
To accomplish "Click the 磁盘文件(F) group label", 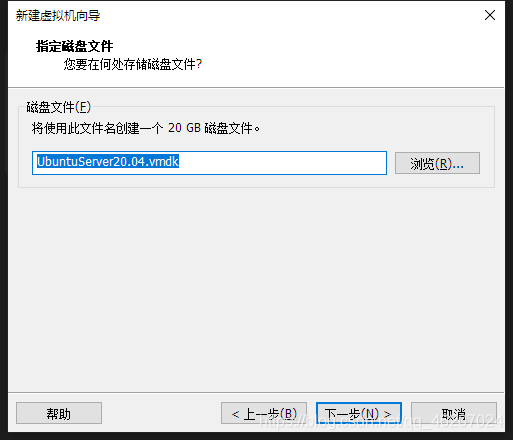I will (59, 107).
